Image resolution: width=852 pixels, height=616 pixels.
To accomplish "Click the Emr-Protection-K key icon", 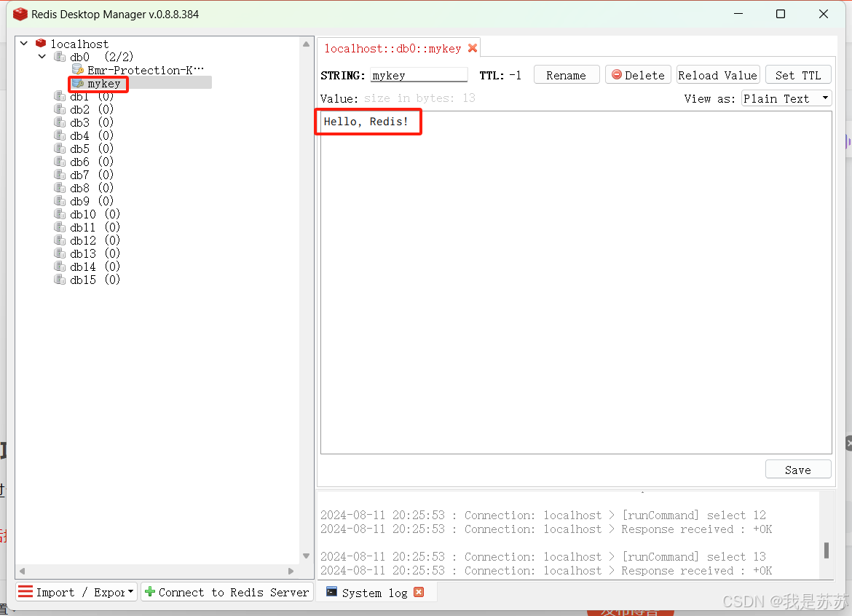I will pos(78,69).
